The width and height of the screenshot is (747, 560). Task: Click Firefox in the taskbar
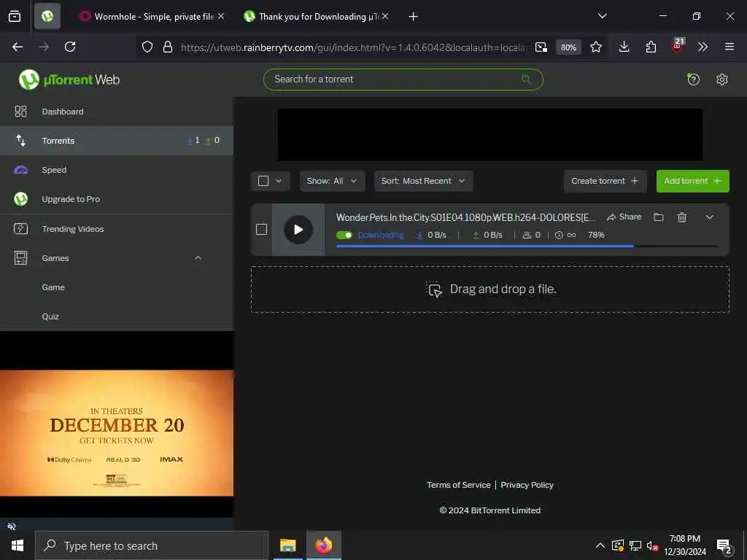click(323, 545)
